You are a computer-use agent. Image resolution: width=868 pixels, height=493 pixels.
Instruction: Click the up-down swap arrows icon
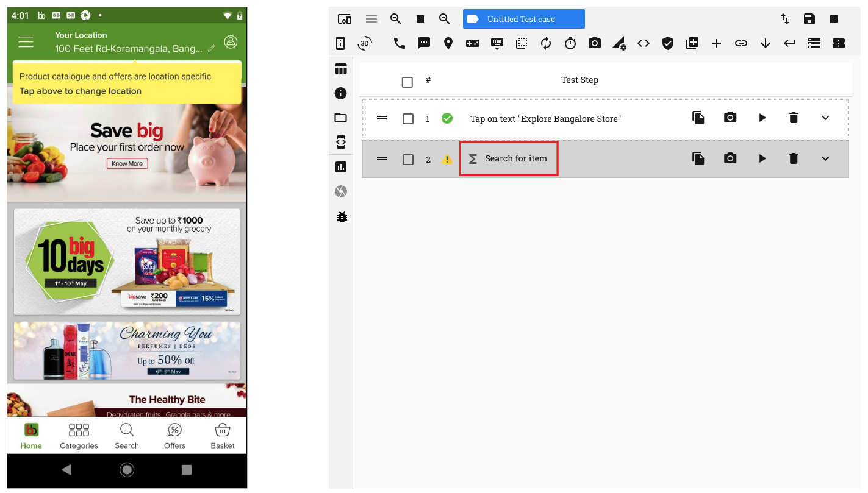coord(785,19)
